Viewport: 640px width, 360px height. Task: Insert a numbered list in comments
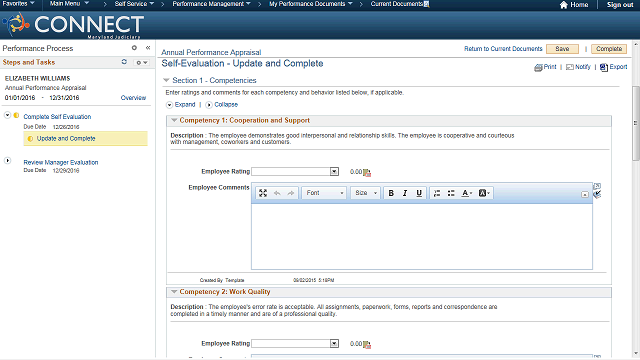437,193
